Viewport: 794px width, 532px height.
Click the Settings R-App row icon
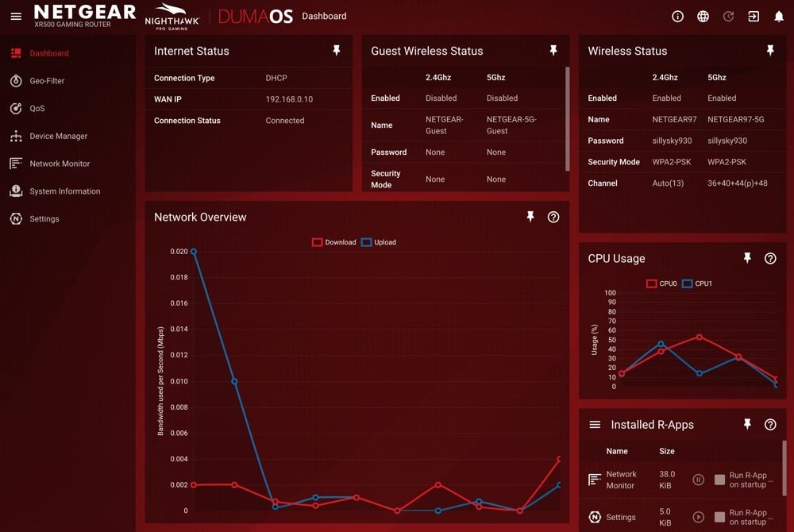[595, 517]
